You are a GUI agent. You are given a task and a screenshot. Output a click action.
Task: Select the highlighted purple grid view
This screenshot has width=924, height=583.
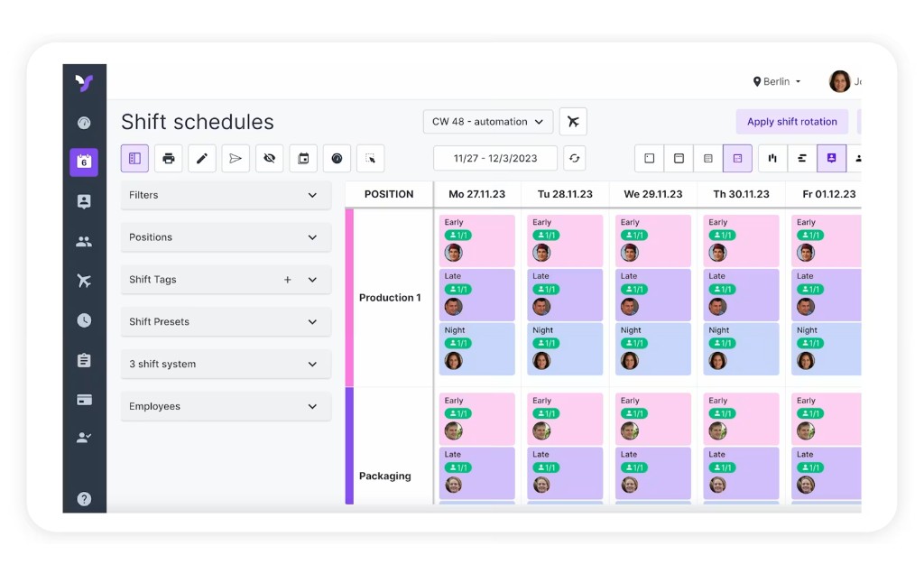click(738, 158)
